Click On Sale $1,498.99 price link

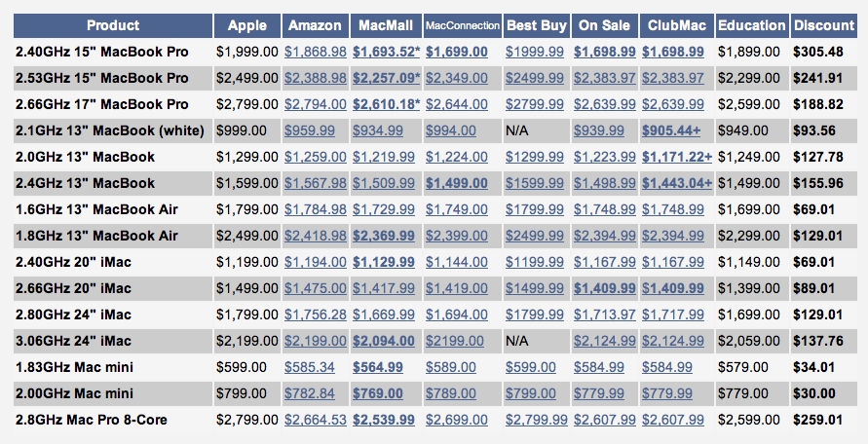click(605, 183)
